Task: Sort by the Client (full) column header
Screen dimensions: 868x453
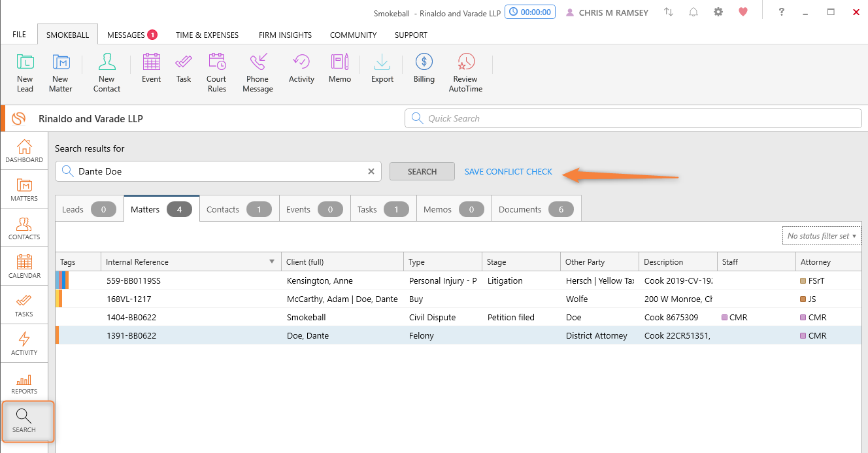Action: click(x=342, y=261)
